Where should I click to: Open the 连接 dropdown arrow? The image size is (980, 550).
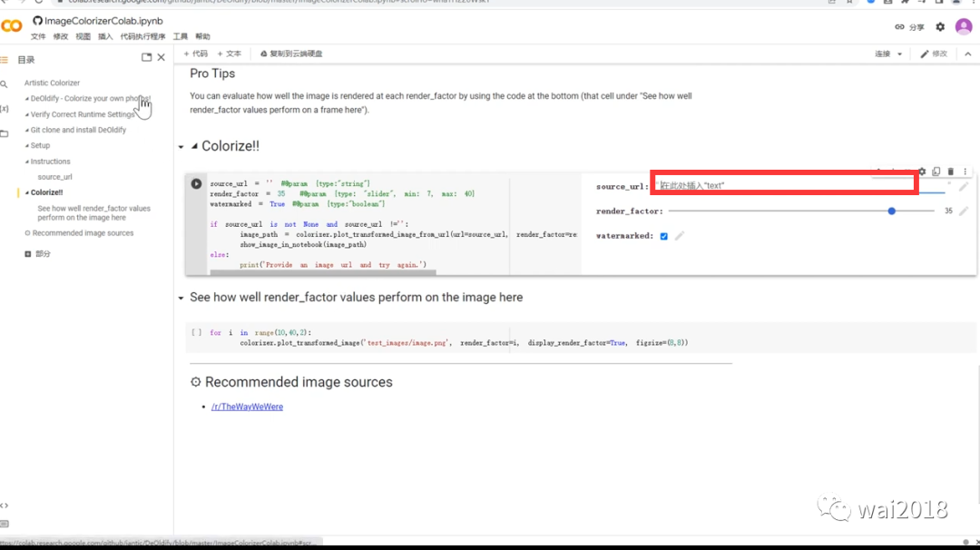(x=899, y=54)
